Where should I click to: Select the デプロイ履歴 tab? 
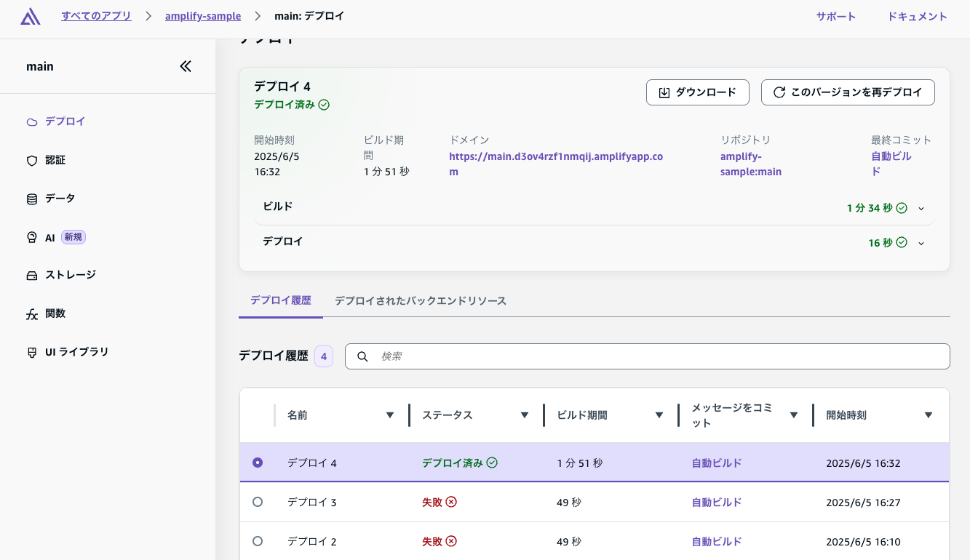click(x=280, y=300)
